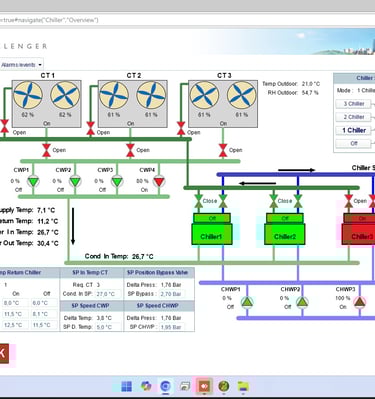Edit the SP Bypass 2,70 Bar field
This screenshot has height=399, width=375.
point(173,294)
